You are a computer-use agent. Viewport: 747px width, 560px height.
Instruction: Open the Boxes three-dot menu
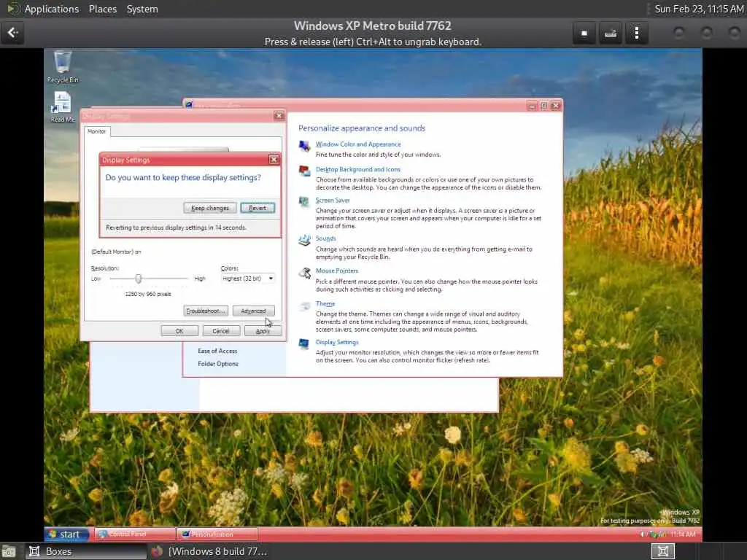tap(637, 33)
